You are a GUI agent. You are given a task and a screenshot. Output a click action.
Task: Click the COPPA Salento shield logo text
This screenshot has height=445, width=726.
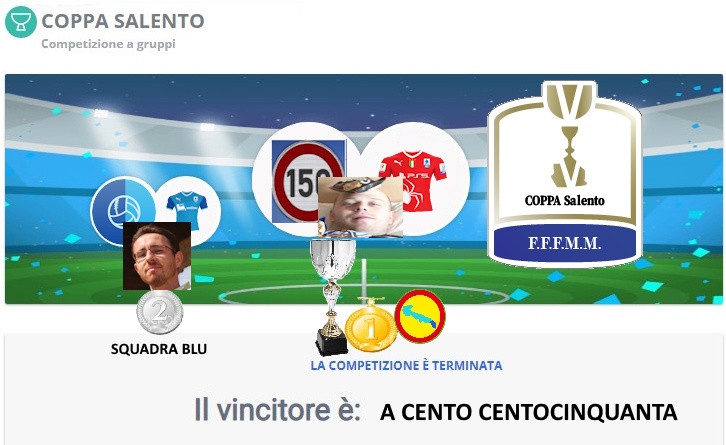pyautogui.click(x=564, y=201)
